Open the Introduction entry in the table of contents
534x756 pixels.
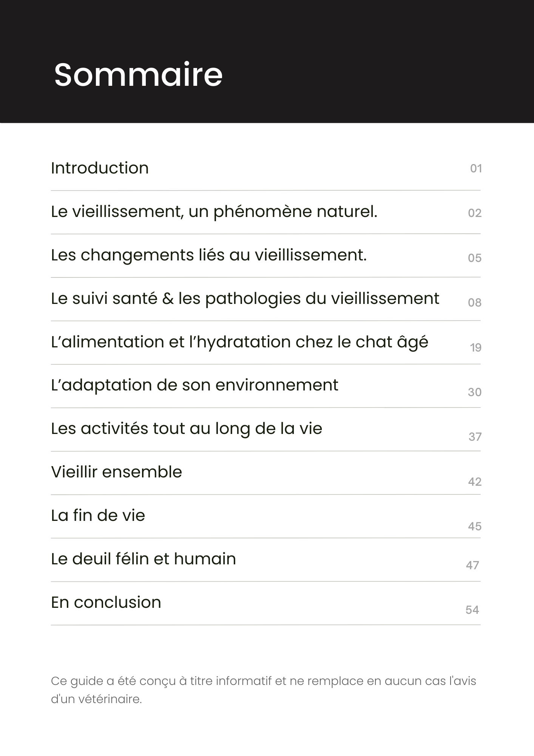(x=100, y=168)
